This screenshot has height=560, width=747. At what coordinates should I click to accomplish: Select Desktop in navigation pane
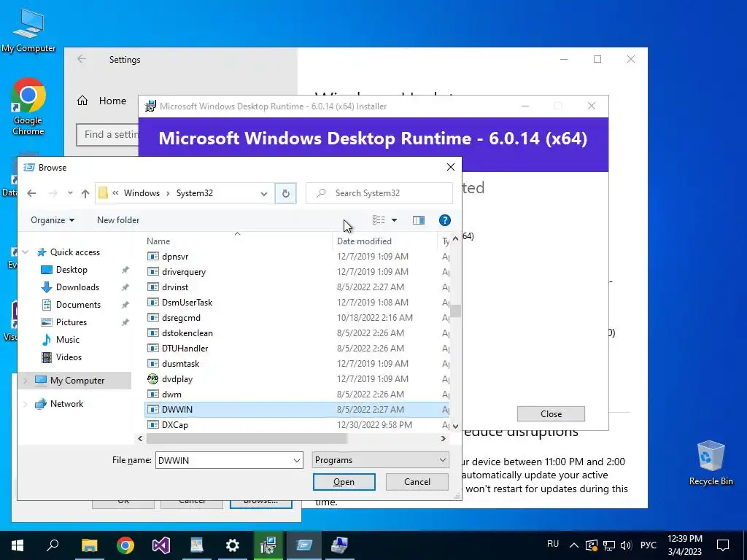coord(71,270)
